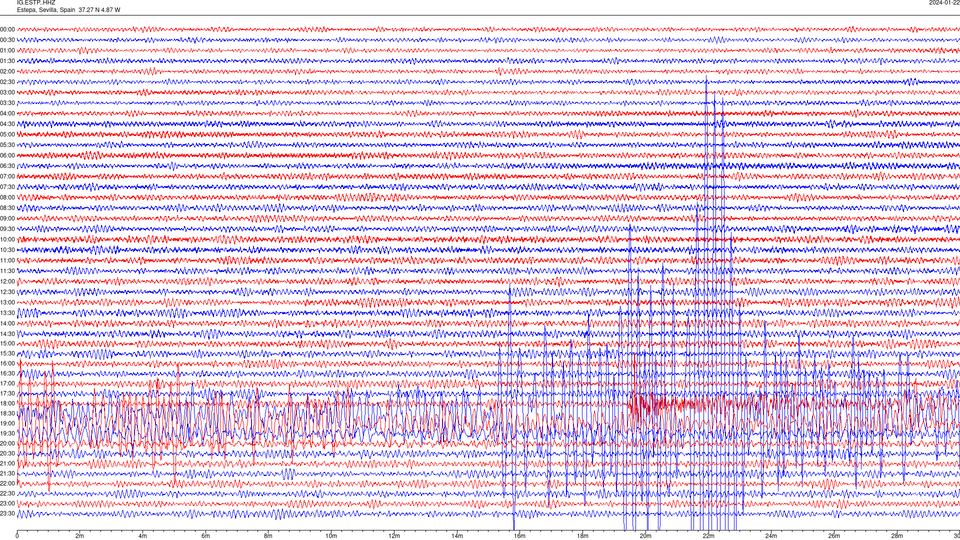This screenshot has width=960, height=540.
Task: Select the 14m tick on the minute axis
Action: (457, 536)
